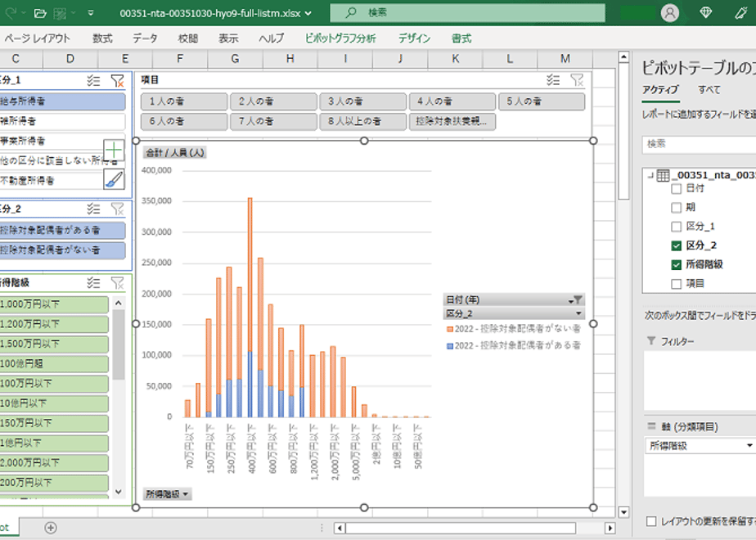
Task: Click the 所得階級 slicer scroll up arrow
Action: [x=119, y=304]
